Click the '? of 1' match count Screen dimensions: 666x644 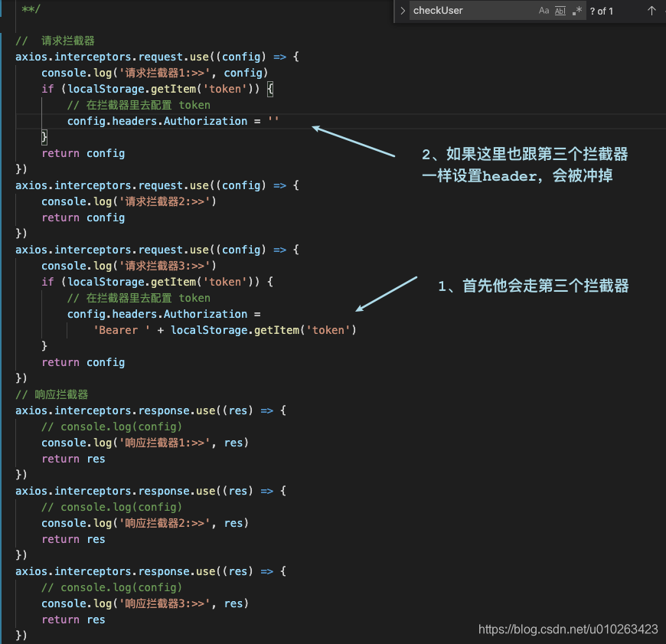pos(602,11)
